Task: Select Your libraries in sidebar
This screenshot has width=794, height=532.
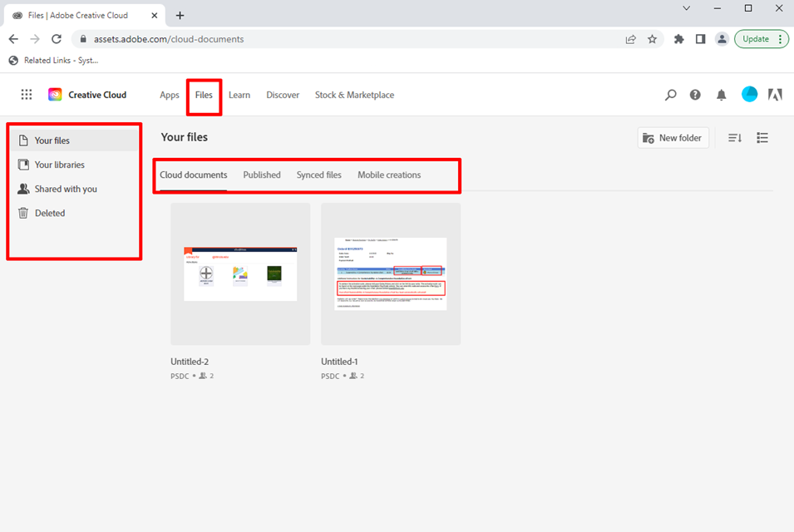Action: [75, 165]
